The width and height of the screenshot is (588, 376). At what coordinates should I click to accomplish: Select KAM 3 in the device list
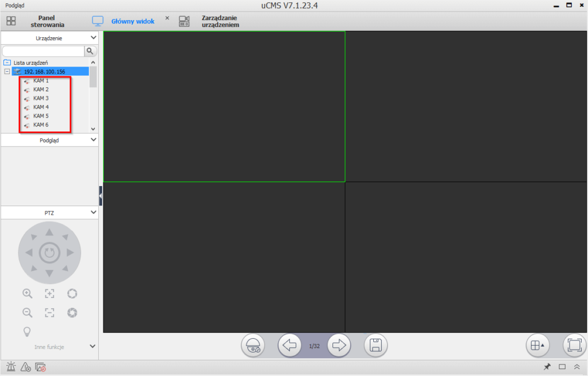click(41, 98)
